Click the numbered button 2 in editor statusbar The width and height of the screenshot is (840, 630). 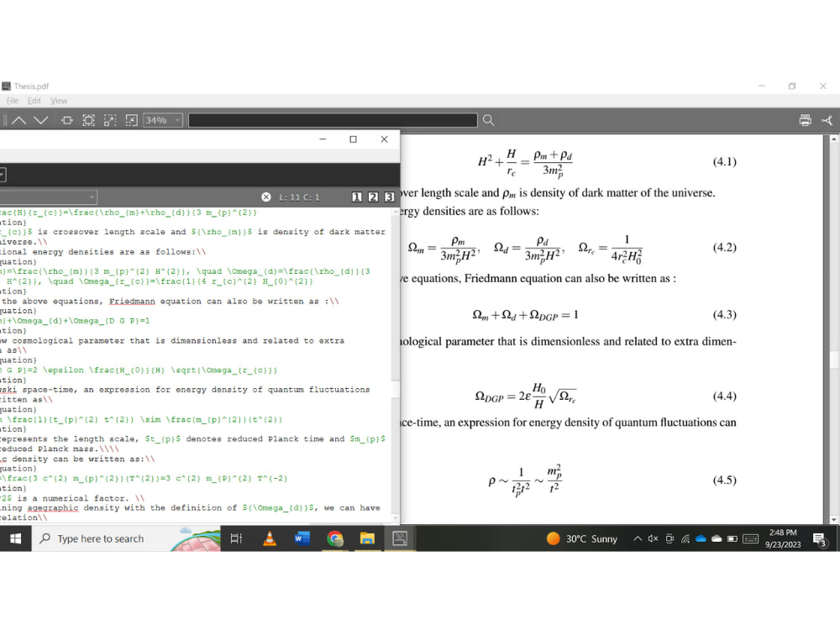tap(372, 197)
